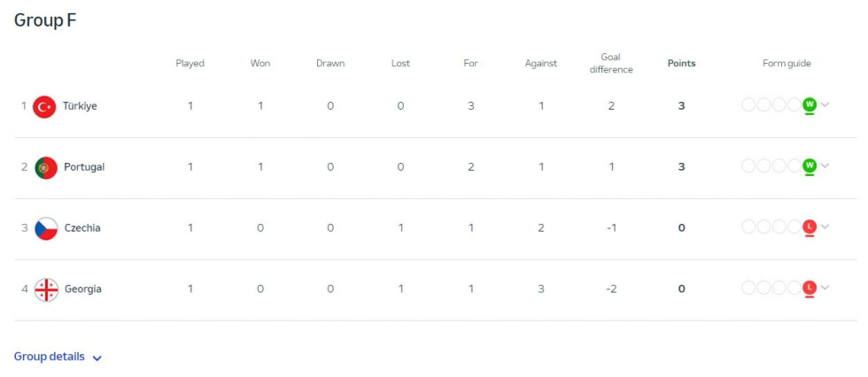Open the Portugal team name link
Image resolution: width=868 pixels, height=377 pixels.
[x=84, y=167]
